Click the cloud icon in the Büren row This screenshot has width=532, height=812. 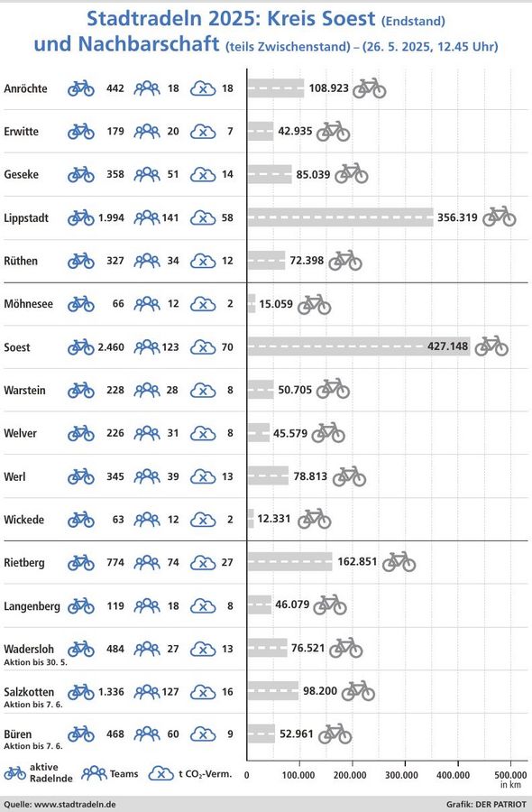pos(203,734)
